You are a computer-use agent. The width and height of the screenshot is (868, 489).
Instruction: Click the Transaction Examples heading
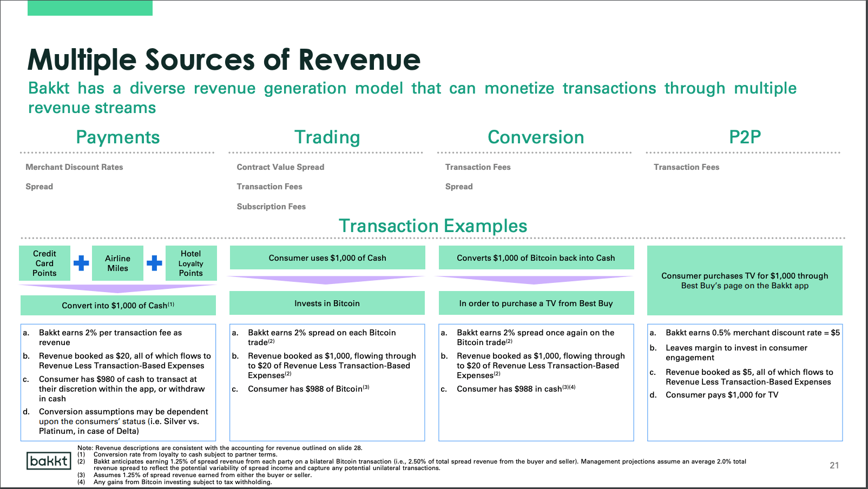pos(433,226)
